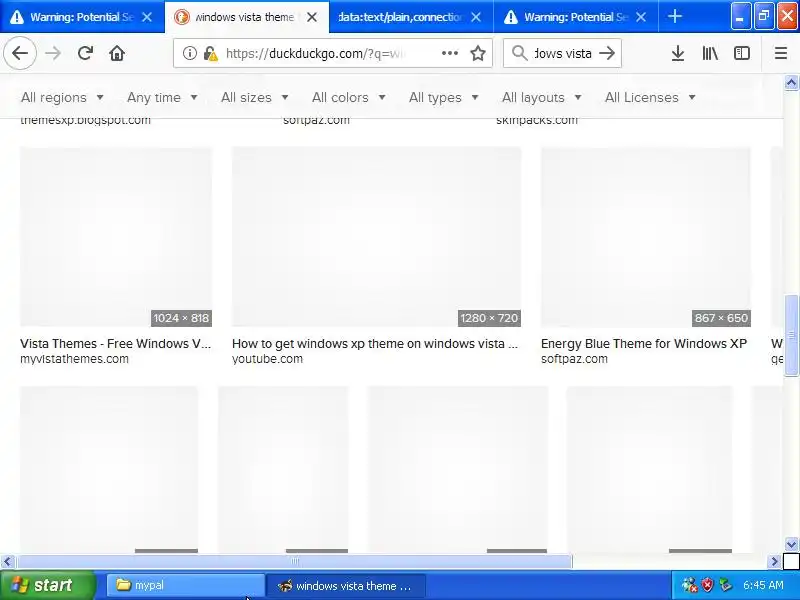This screenshot has width=800, height=600.
Task: Click the 6:45 AM clock
Action: click(763, 585)
